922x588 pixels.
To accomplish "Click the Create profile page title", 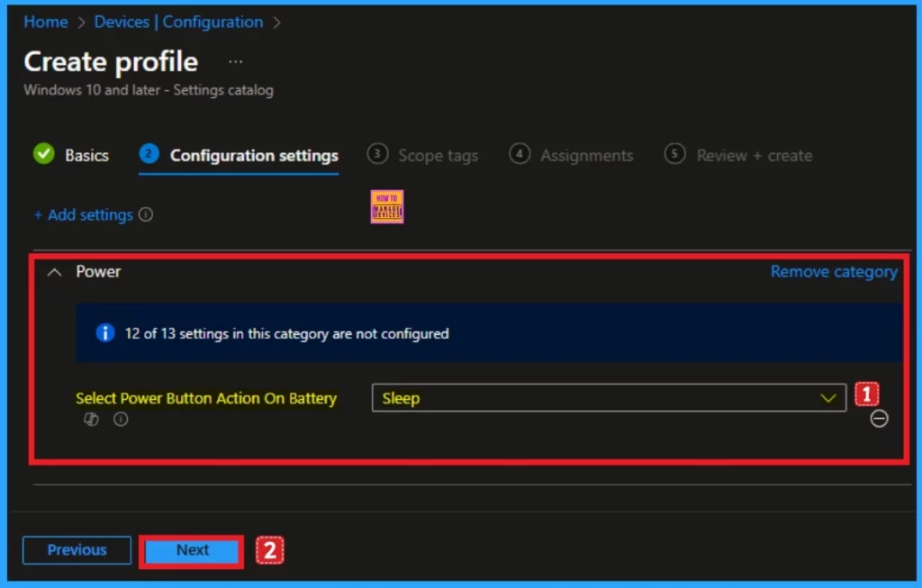I will (111, 62).
